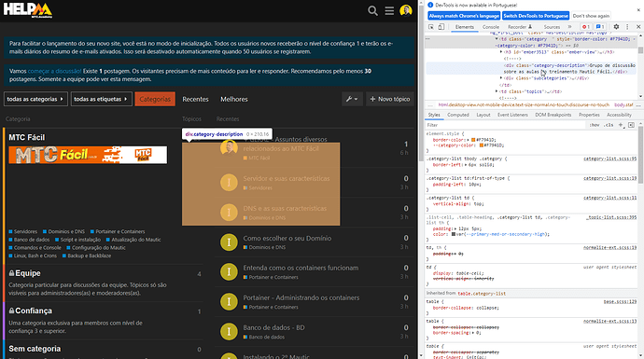Dismiss the DevTools language notification
Viewport: 644px width, 359px height.
coord(638,10)
